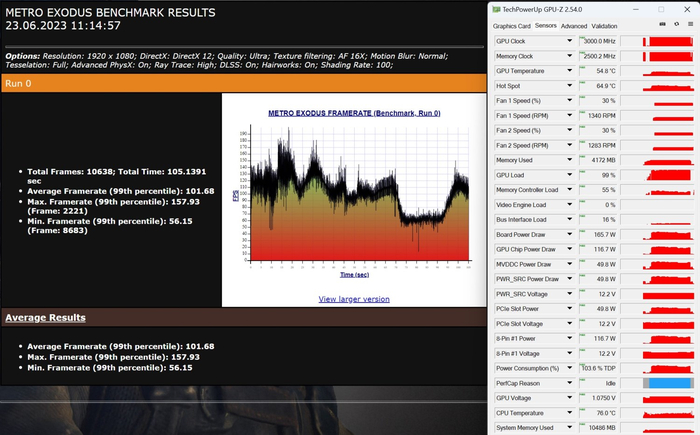The height and width of the screenshot is (435, 700).
Task: Expand the Fan 1 Speed (RPM) dropdown
Action: [569, 116]
